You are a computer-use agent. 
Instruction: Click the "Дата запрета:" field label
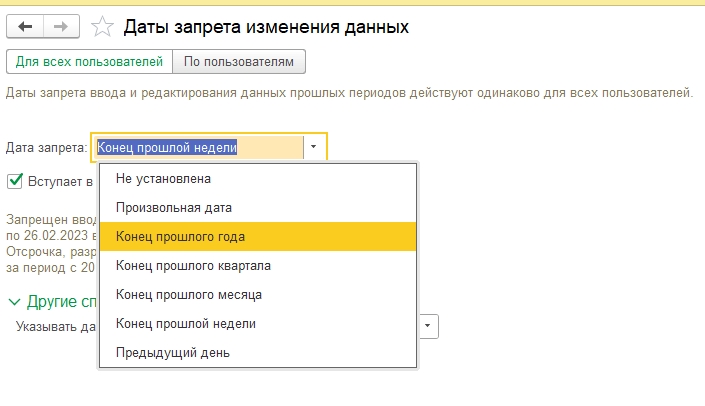coord(46,147)
